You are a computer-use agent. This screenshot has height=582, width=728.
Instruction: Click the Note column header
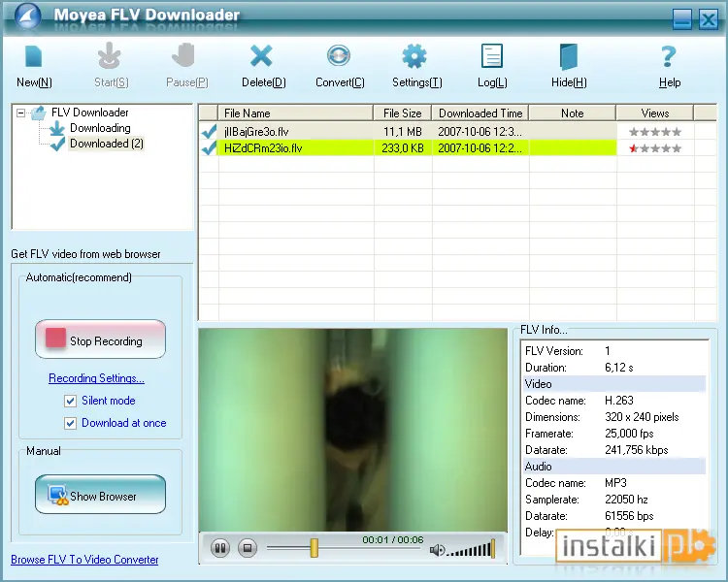(572, 113)
